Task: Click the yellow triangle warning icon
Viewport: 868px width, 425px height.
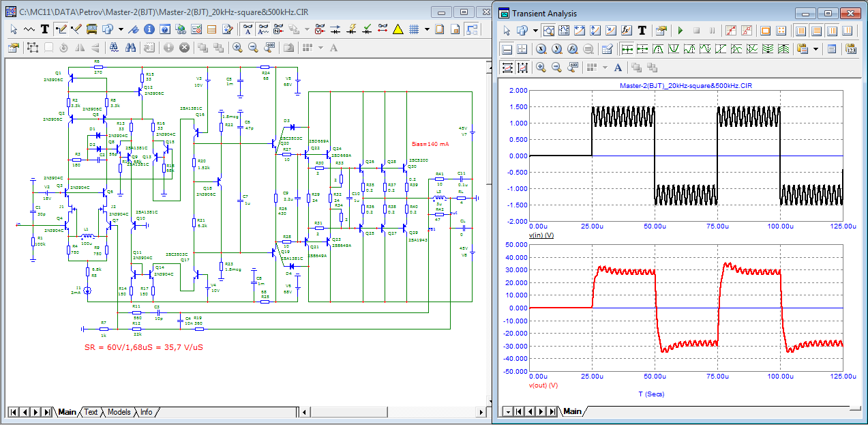Action: (398, 29)
